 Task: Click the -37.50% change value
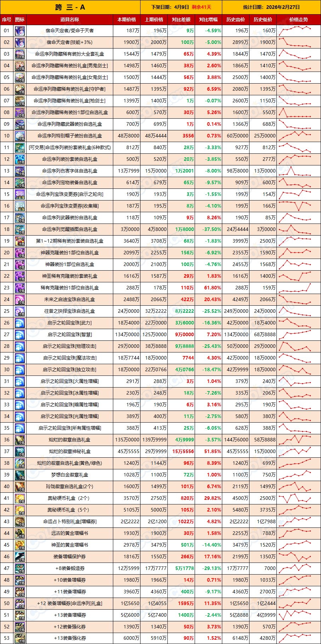point(212,230)
